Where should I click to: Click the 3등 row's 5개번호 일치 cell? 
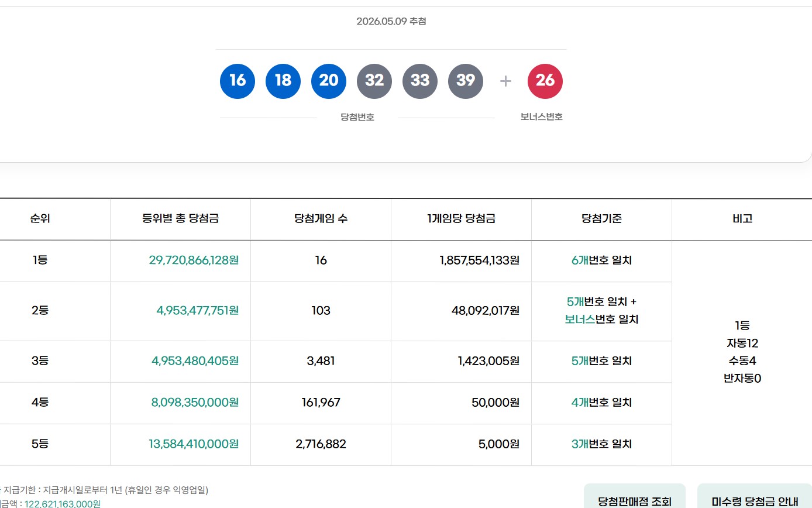pyautogui.click(x=601, y=361)
